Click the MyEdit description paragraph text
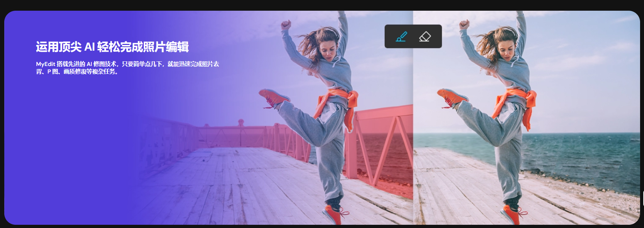 127,68
